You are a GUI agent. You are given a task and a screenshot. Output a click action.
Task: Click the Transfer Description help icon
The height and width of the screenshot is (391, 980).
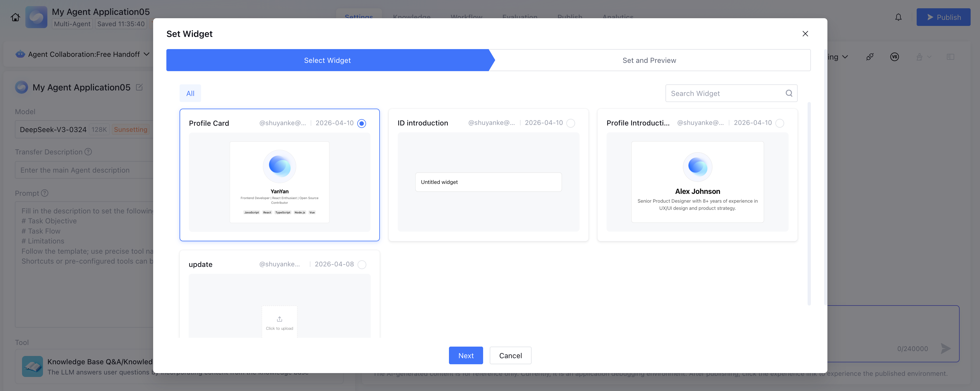click(x=88, y=152)
